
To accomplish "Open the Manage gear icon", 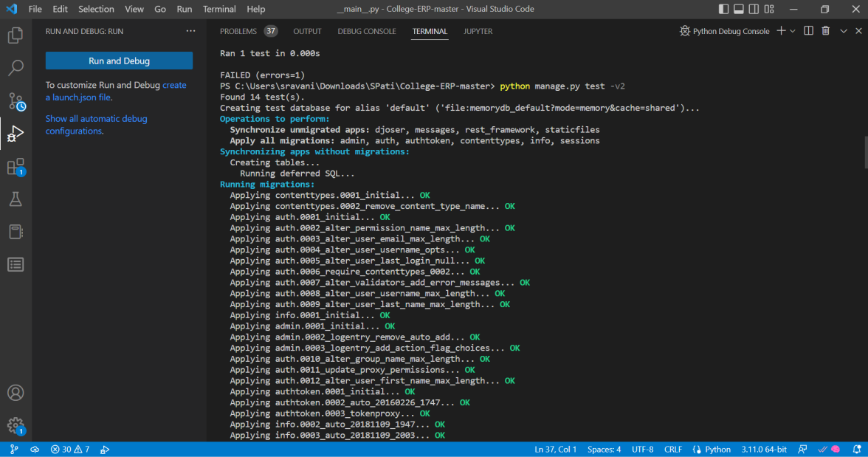I will tap(15, 425).
